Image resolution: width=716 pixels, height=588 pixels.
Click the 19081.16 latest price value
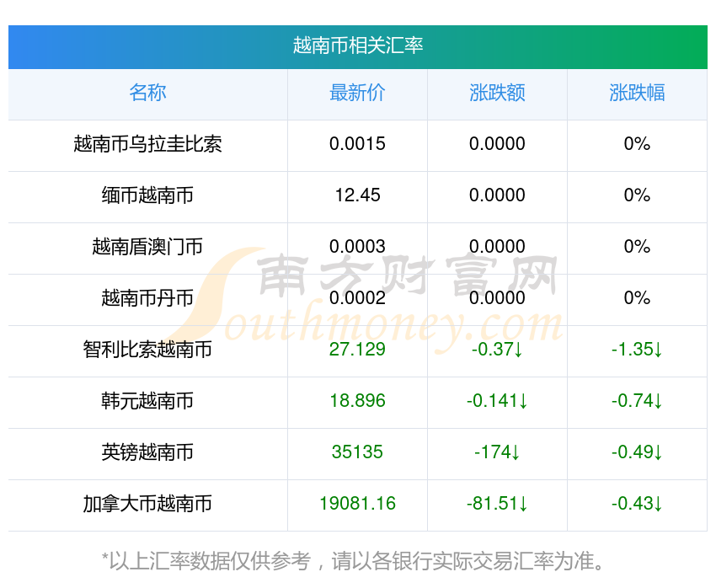[x=357, y=504]
